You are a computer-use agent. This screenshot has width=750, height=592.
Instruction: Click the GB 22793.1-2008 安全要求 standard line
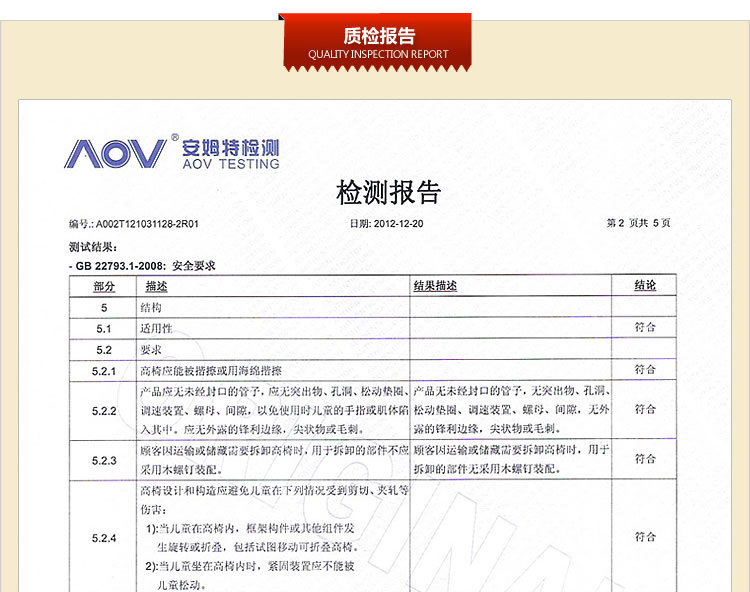[x=142, y=266]
